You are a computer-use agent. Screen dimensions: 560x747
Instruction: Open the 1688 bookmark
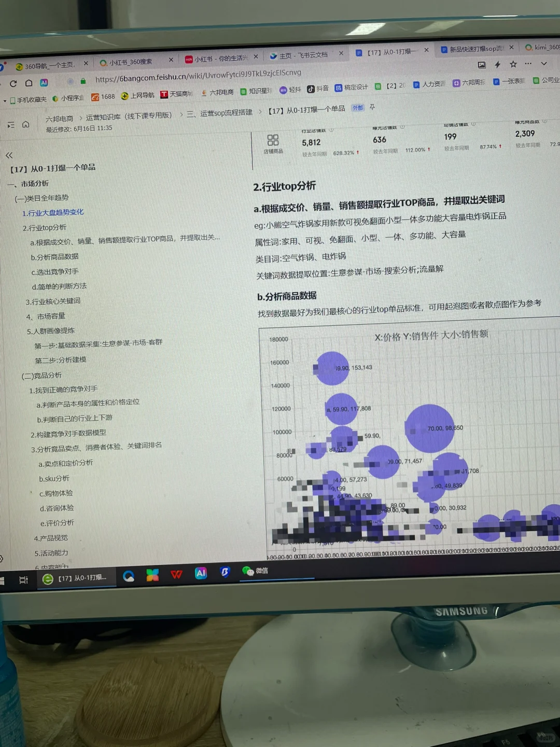point(103,96)
